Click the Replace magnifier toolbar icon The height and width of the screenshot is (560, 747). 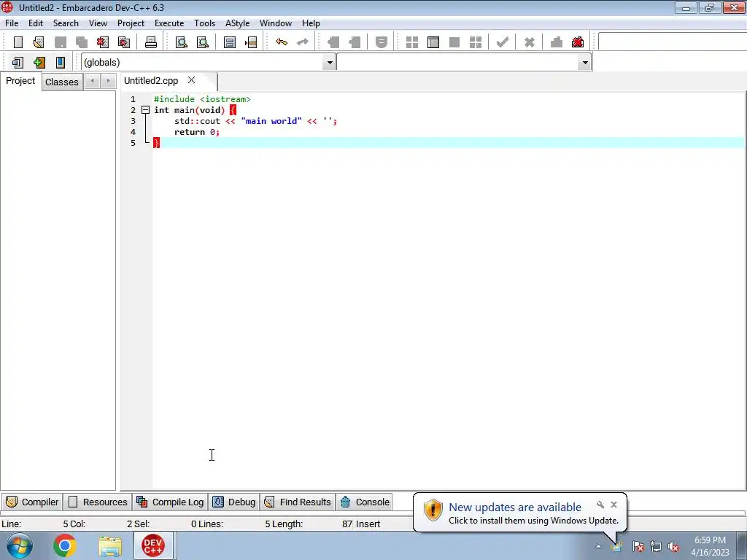203,42
